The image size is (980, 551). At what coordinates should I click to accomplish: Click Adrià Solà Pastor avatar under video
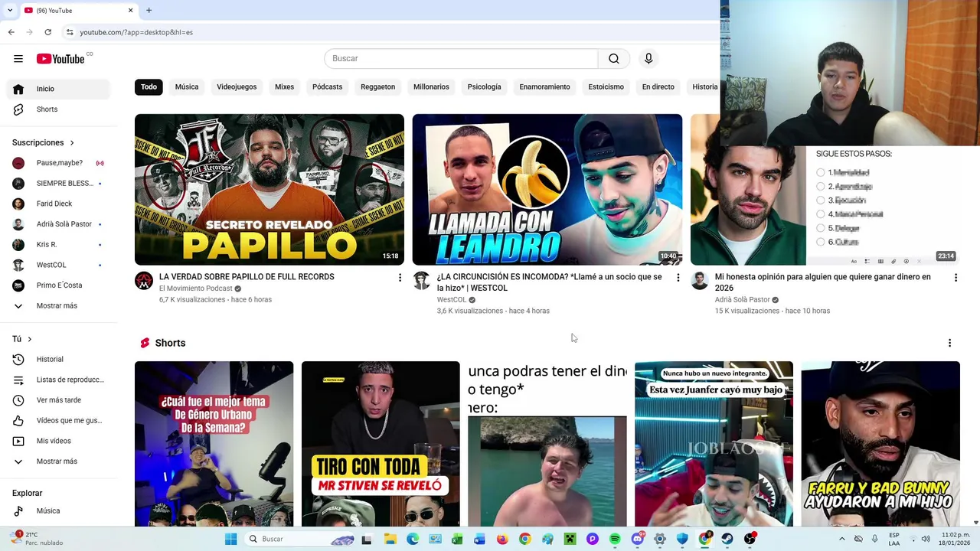pyautogui.click(x=700, y=281)
